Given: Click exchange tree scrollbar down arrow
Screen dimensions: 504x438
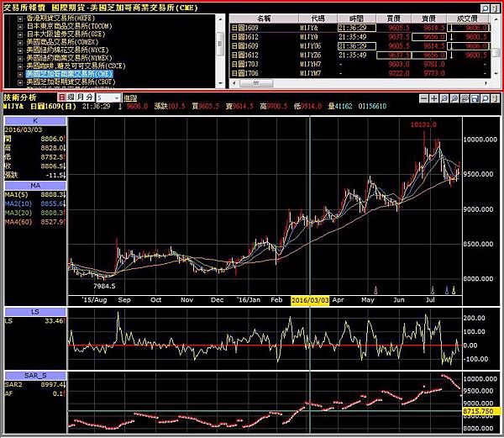Looking at the screenshot, I should click(x=220, y=83).
